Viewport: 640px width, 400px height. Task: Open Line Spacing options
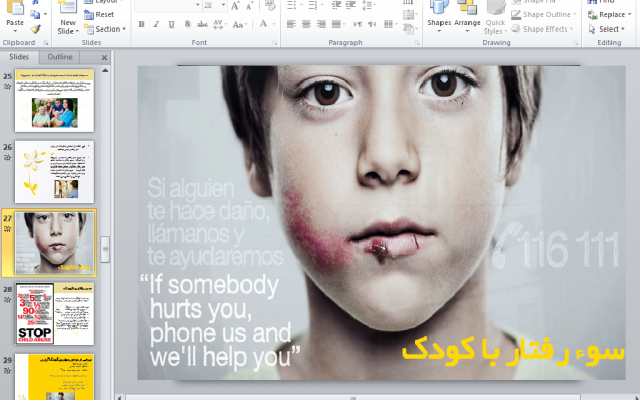tap(369, 5)
